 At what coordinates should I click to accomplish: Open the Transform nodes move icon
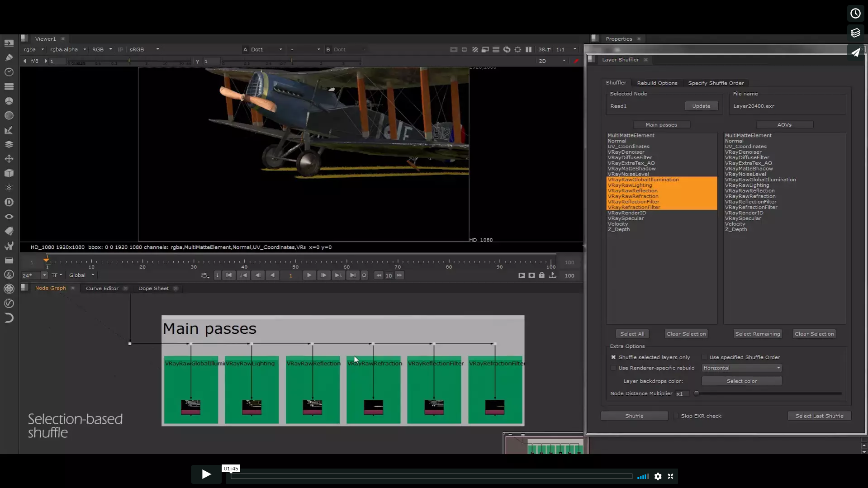(x=9, y=158)
